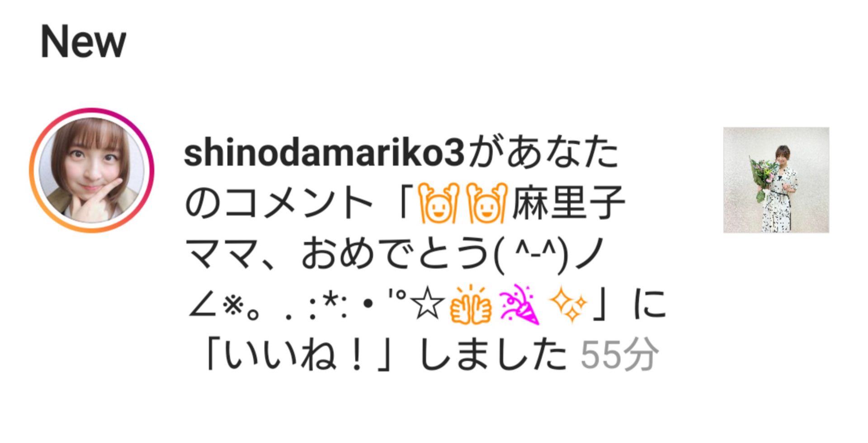Tap the orange sparkles emoji
Screen dimensions: 868x443
[x=568, y=304]
